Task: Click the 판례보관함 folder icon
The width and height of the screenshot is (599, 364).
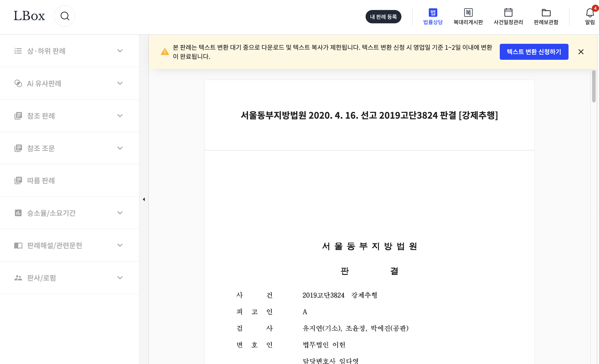Action: (546, 13)
